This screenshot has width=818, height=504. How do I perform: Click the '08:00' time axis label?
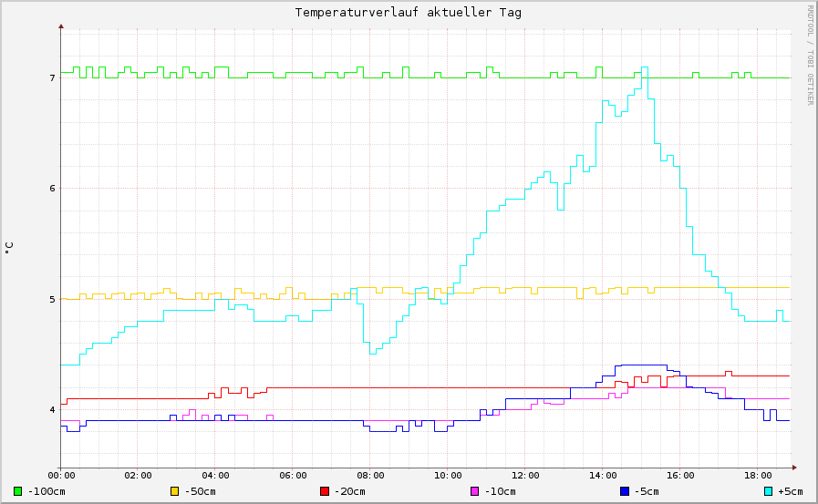click(370, 476)
